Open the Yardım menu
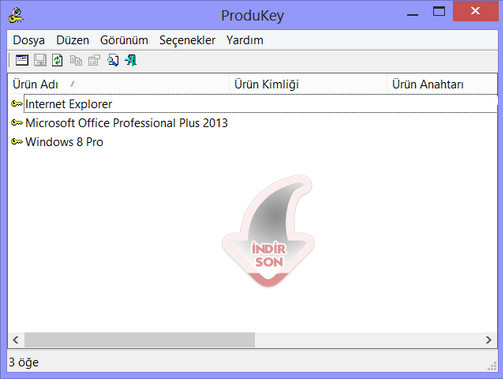 [x=245, y=40]
